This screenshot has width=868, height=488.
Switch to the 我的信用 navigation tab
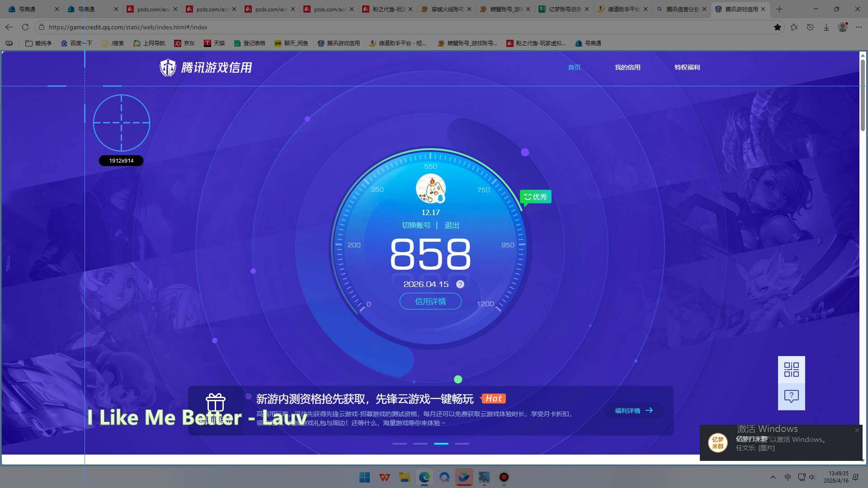tap(627, 67)
